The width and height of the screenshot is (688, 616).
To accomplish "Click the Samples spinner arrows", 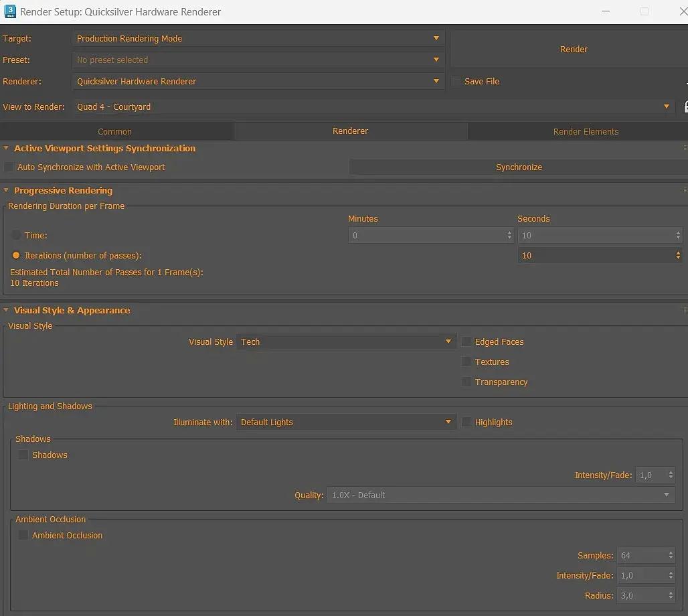I will click(x=671, y=556).
